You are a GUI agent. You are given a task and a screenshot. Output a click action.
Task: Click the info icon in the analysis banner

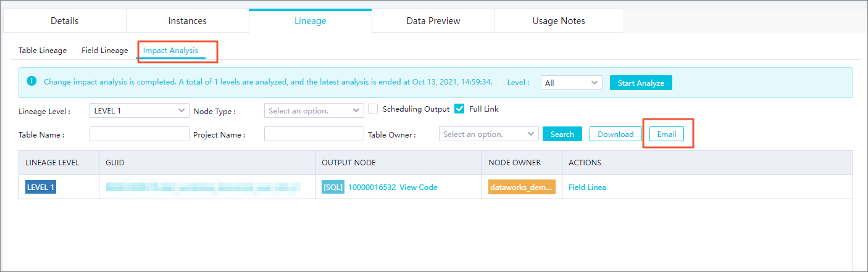(32, 81)
